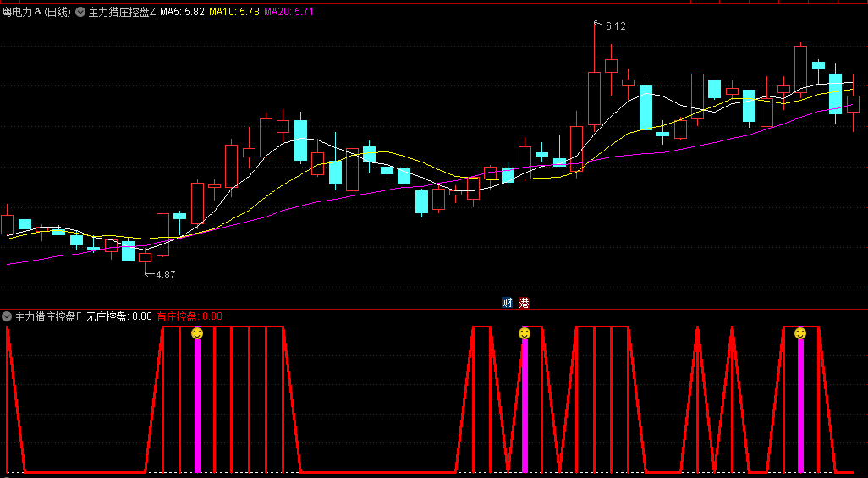
Task: Open the dropdown next to 主力猎庄控盘Z
Action: [80, 12]
